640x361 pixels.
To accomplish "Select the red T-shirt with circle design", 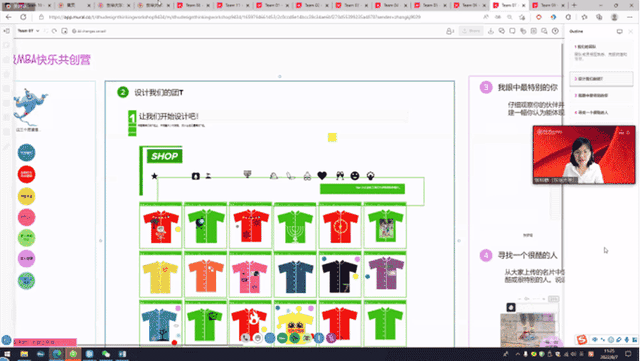I will pyautogui.click(x=340, y=226).
